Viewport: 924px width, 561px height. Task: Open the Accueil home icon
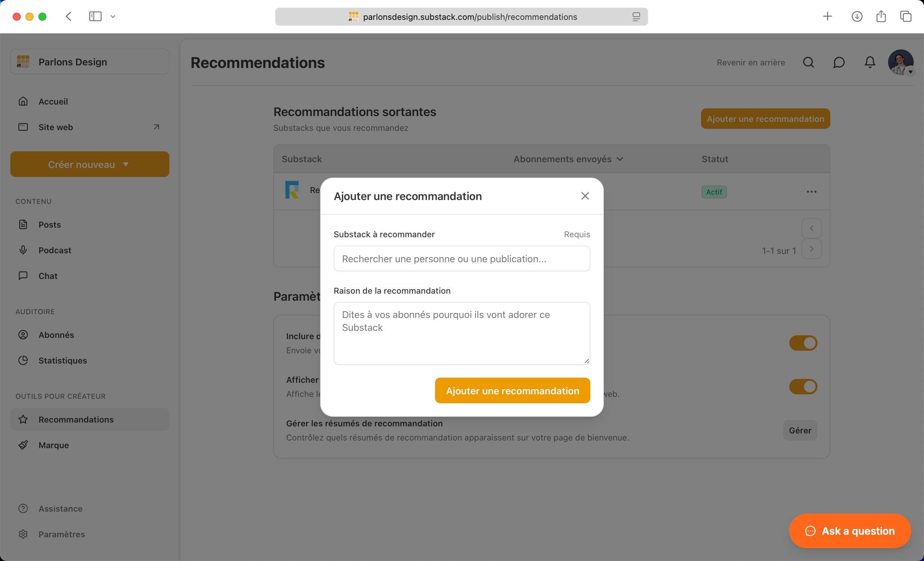tap(23, 102)
